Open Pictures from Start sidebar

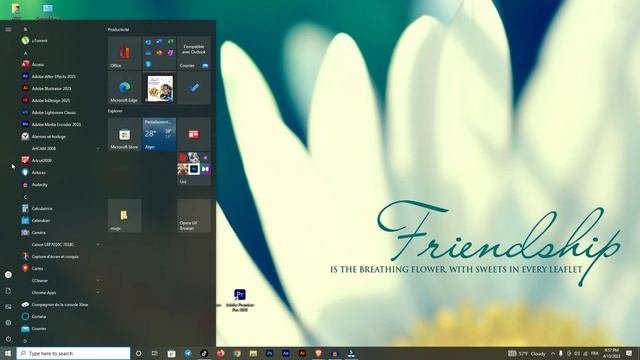8,307
